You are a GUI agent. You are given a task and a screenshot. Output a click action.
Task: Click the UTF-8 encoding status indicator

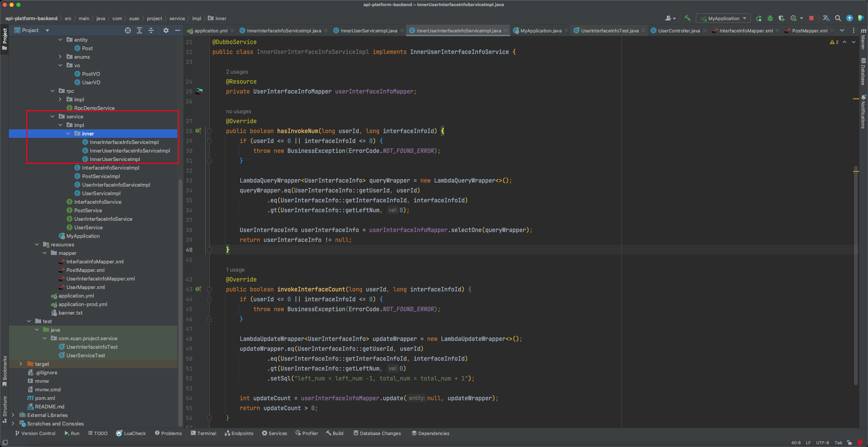[822, 443]
